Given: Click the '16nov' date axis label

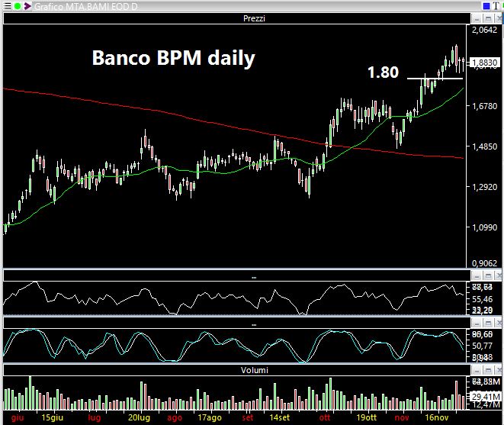Looking at the screenshot, I should 436,417.
